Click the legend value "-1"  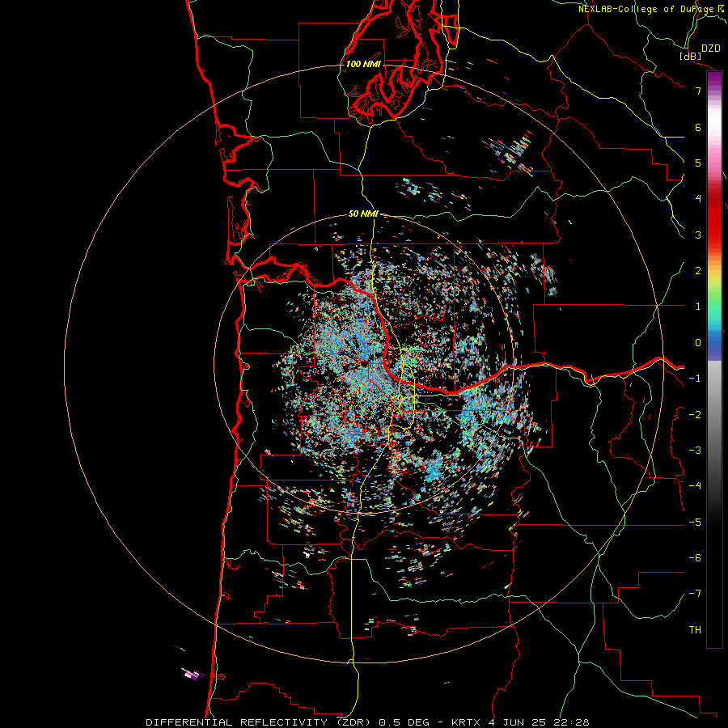695,379
